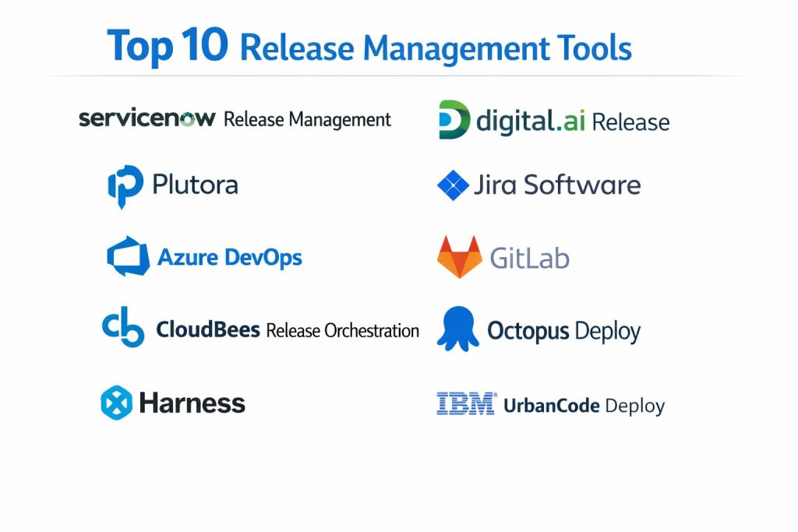Viewport: 798px width, 532px height.
Task: Click the 'Plutora' name text
Action: [195, 185]
